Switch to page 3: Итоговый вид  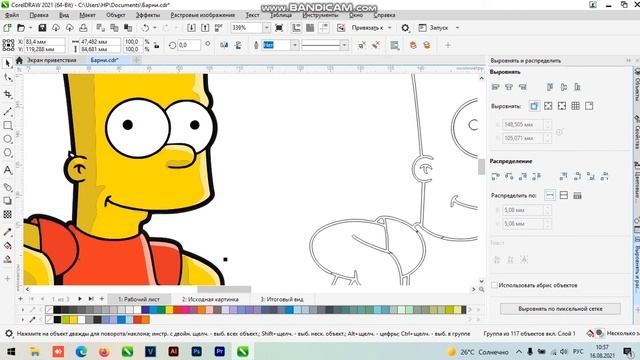pyautogui.click(x=282, y=299)
